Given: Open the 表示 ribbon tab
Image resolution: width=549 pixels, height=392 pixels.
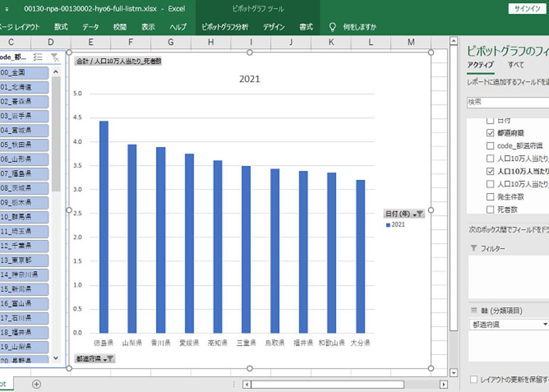Looking at the screenshot, I should coord(148,27).
